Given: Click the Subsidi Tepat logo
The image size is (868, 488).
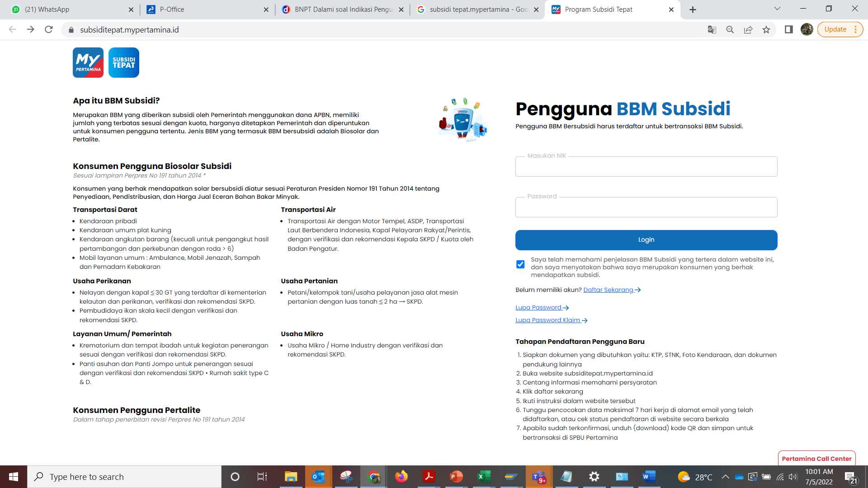Looking at the screenshot, I should [x=123, y=63].
